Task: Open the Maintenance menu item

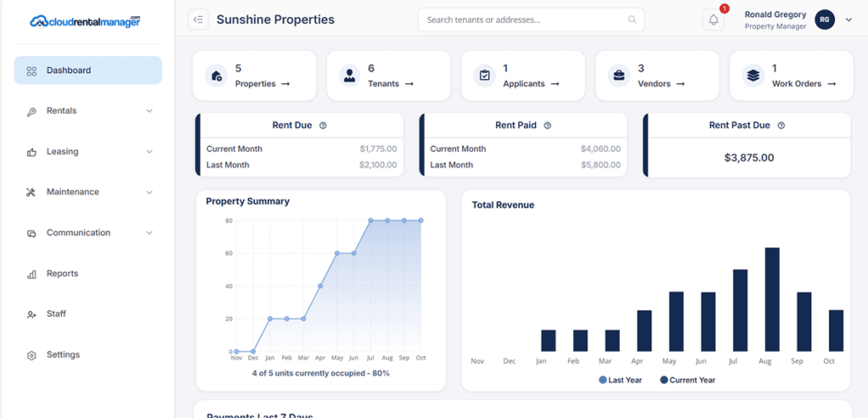Action: click(x=88, y=192)
